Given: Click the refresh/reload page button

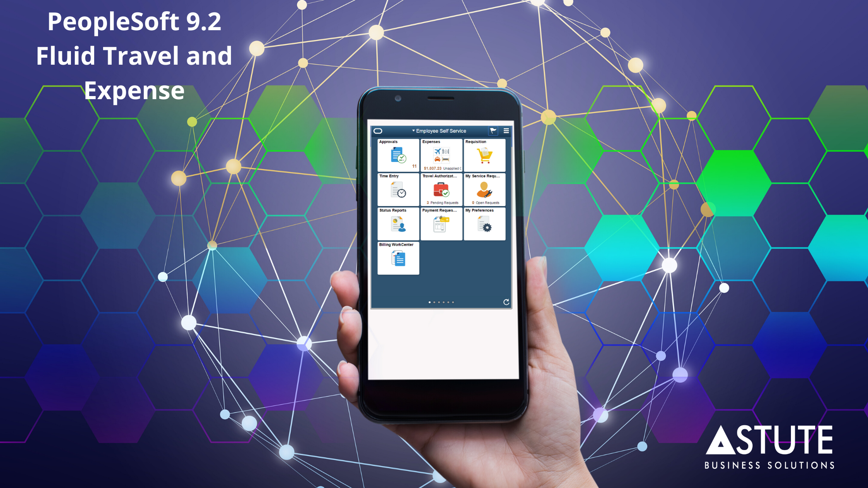Looking at the screenshot, I should coord(506,302).
